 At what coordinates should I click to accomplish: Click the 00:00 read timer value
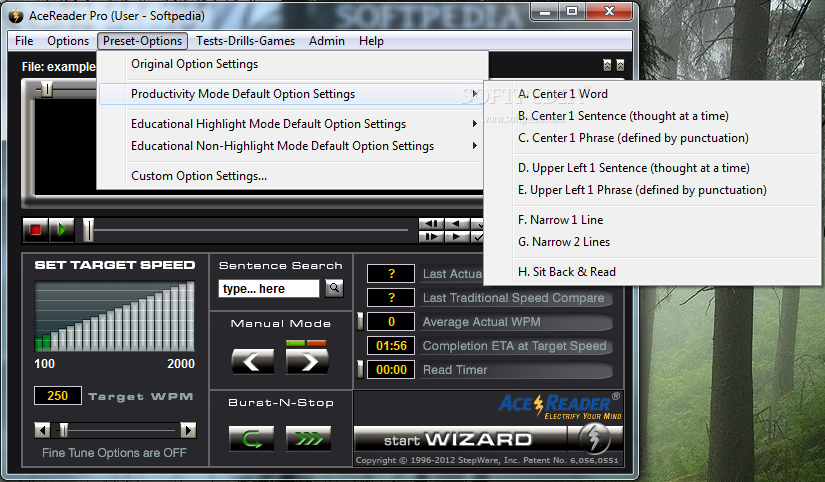click(x=391, y=369)
